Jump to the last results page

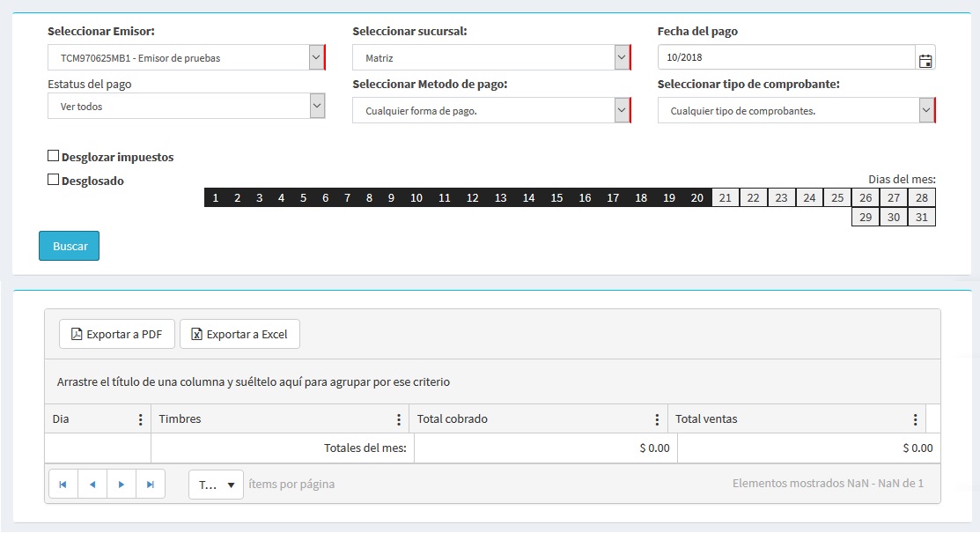tap(151, 484)
